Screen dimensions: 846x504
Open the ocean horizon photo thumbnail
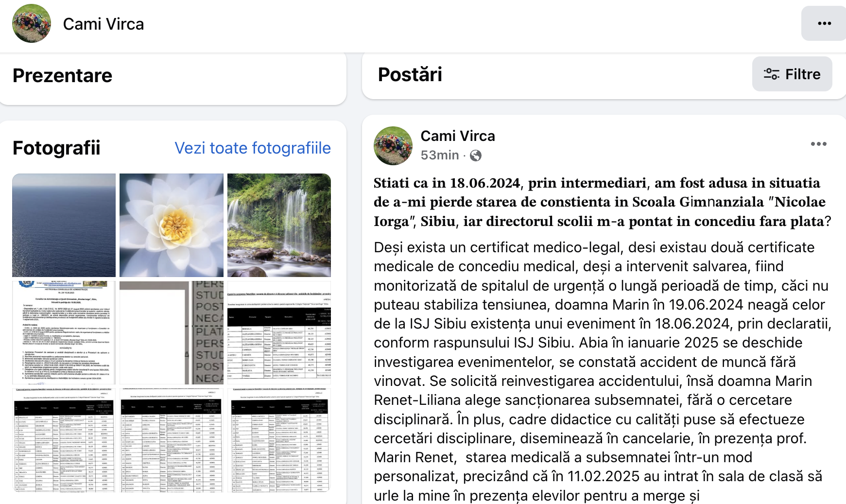(64, 225)
